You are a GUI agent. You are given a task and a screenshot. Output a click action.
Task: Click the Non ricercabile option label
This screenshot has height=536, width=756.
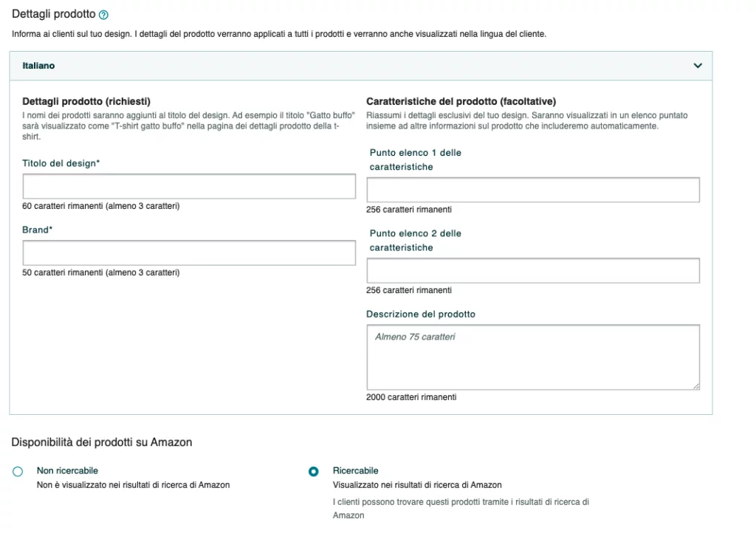pyautogui.click(x=67, y=470)
